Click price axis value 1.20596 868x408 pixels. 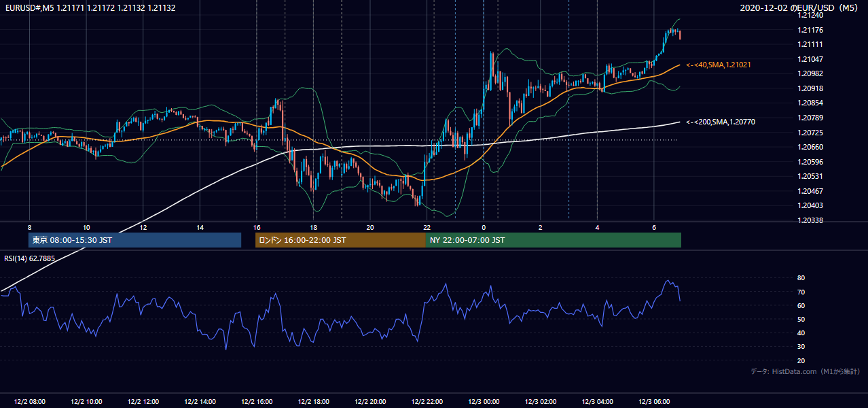point(810,162)
